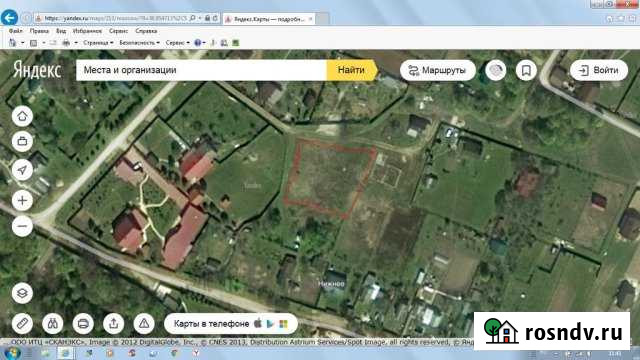Open the Правка menu

(39, 31)
